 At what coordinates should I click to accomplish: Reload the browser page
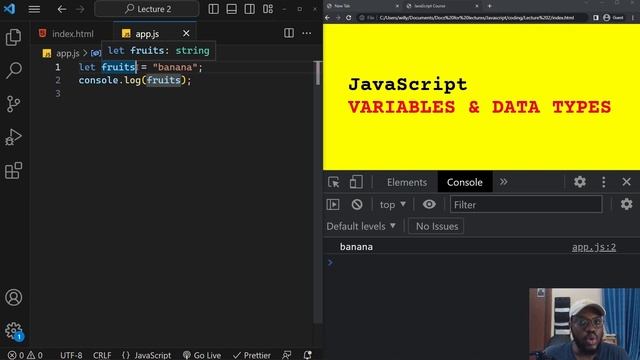point(349,18)
